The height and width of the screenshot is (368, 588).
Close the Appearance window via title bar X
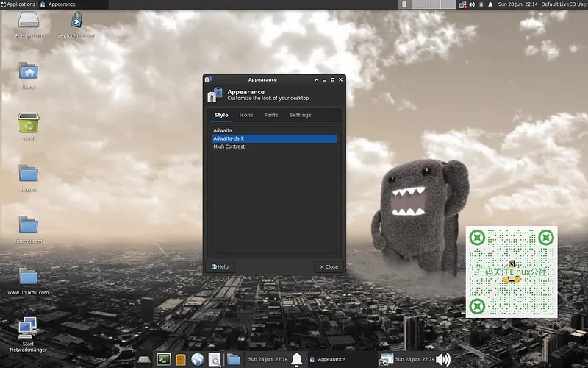[x=340, y=80]
